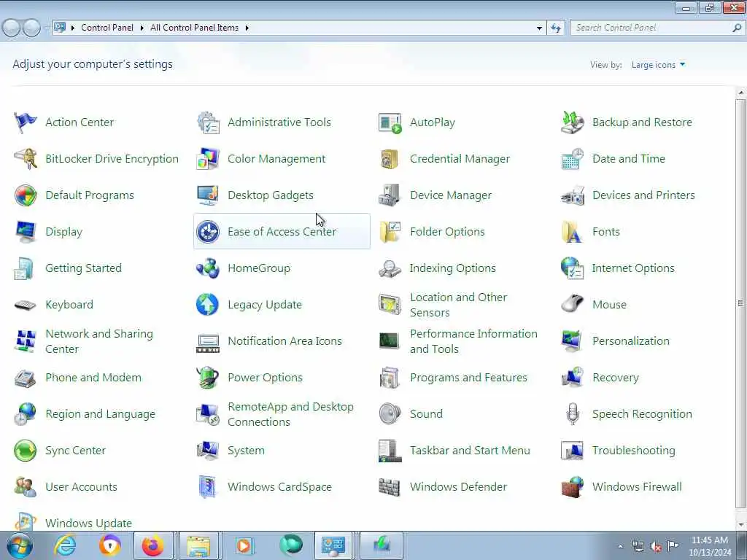Expand the arrow after Control Panel breadcrumb
The image size is (747, 560).
(142, 28)
